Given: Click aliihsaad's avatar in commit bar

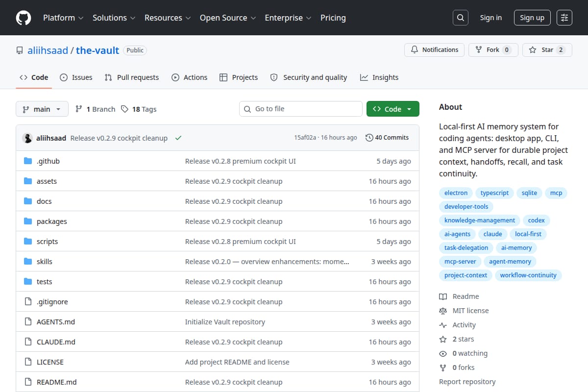Looking at the screenshot, I should (x=27, y=138).
